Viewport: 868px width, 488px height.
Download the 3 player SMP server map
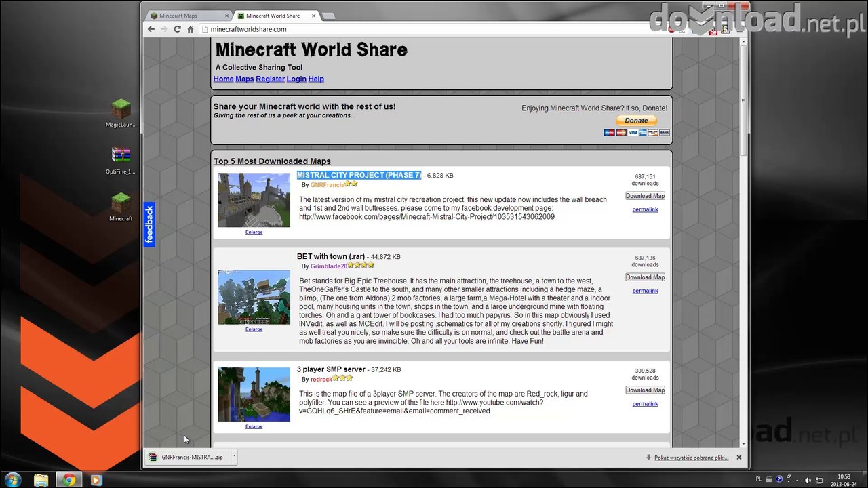coord(645,390)
